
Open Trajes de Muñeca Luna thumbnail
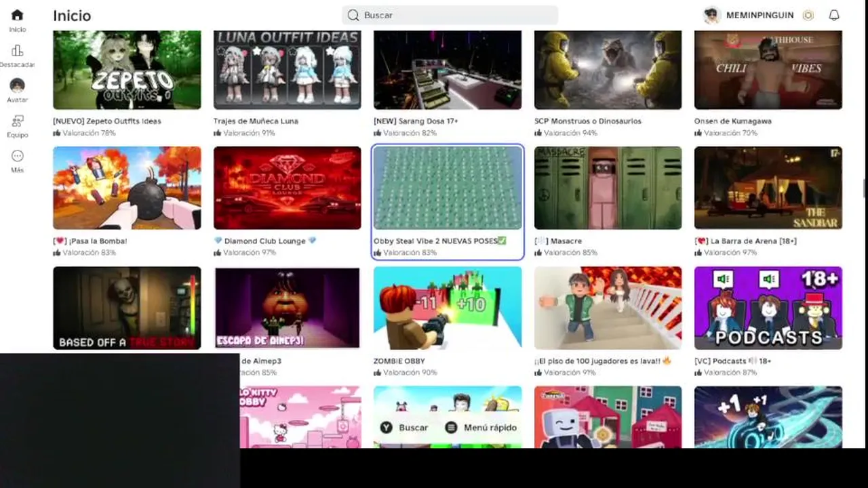(x=288, y=70)
